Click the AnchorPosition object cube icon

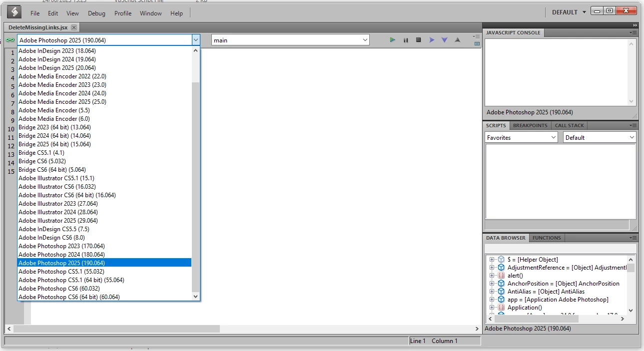(x=501, y=284)
